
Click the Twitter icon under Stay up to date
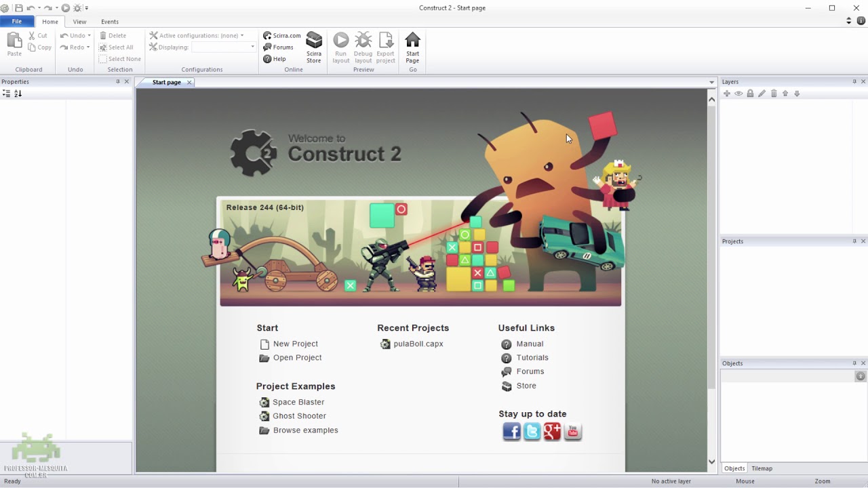532,431
